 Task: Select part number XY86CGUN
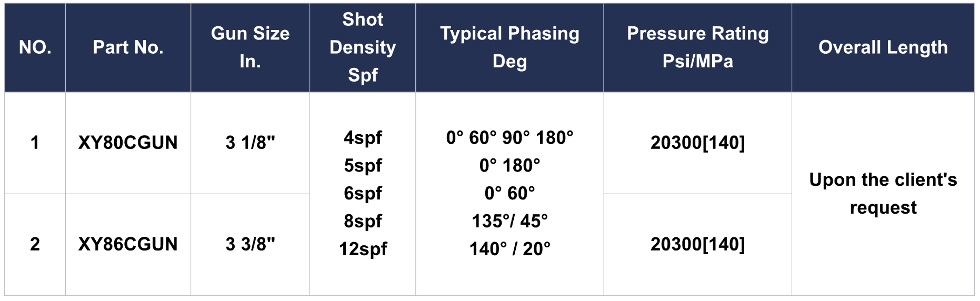tap(128, 244)
